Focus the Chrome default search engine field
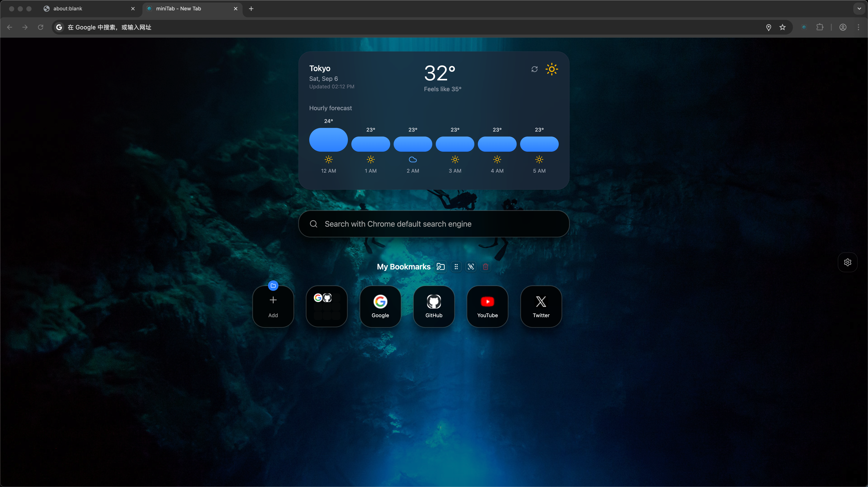Screen dimensions: 868x487 434,224
